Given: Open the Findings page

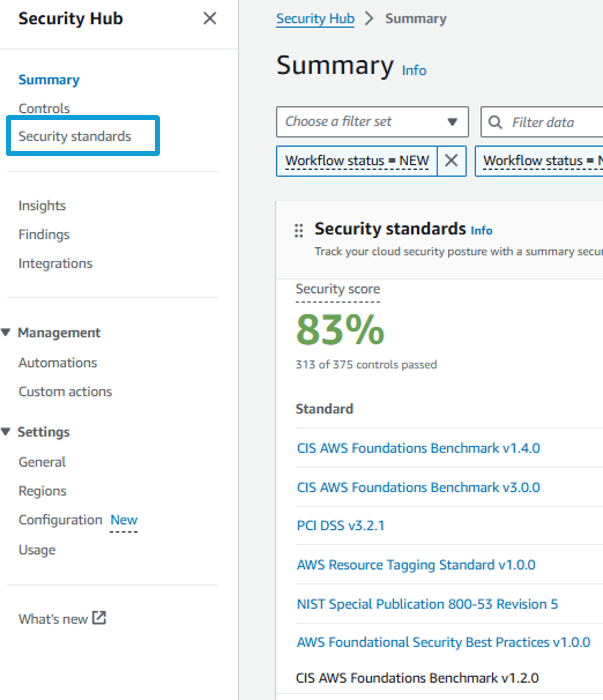Looking at the screenshot, I should coord(44,235).
